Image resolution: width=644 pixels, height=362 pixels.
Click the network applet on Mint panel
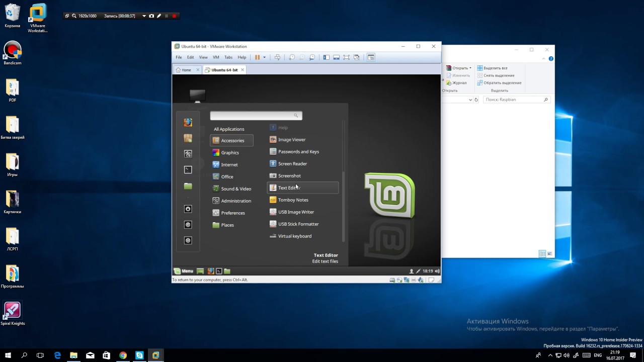(x=418, y=271)
